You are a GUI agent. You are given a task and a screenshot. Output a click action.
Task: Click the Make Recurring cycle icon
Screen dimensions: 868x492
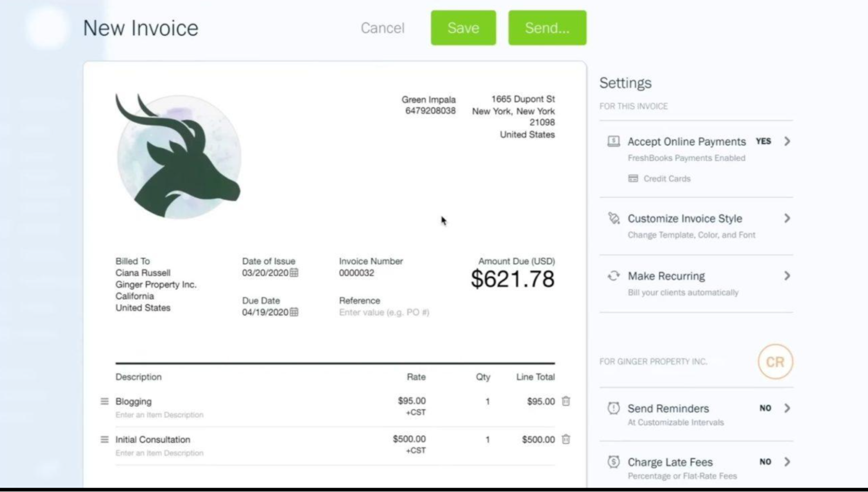(x=614, y=276)
